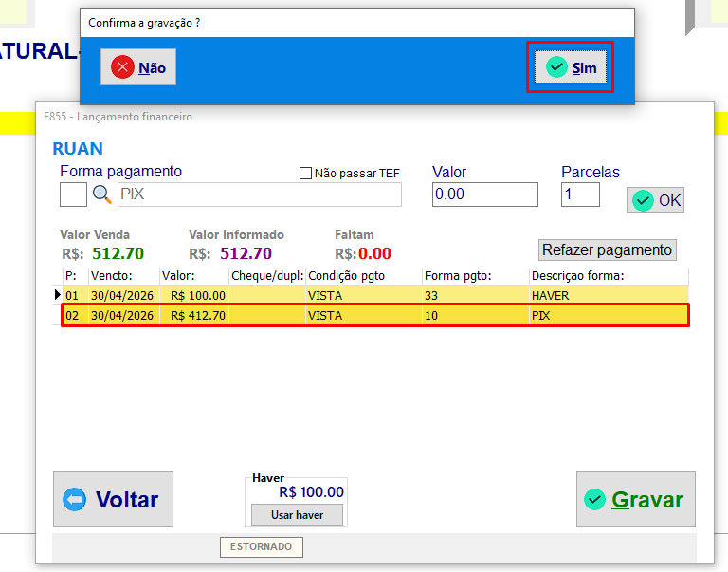This screenshot has height=572, width=728.
Task: Click inside the Valor input field
Action: [485, 194]
